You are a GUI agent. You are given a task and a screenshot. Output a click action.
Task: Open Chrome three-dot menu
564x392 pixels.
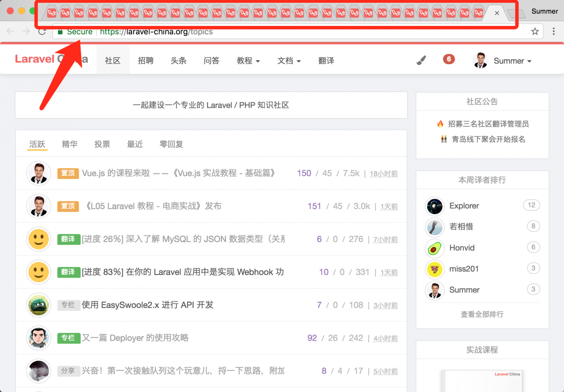point(553,31)
